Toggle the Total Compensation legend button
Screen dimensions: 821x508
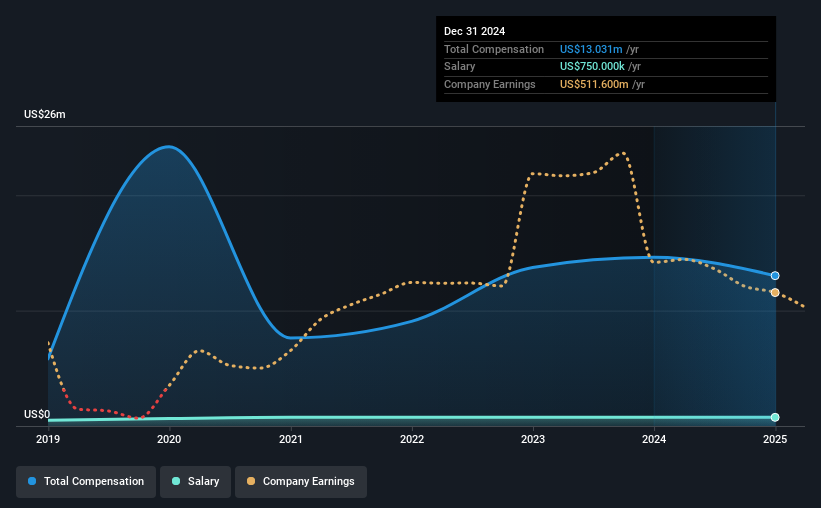(86, 482)
